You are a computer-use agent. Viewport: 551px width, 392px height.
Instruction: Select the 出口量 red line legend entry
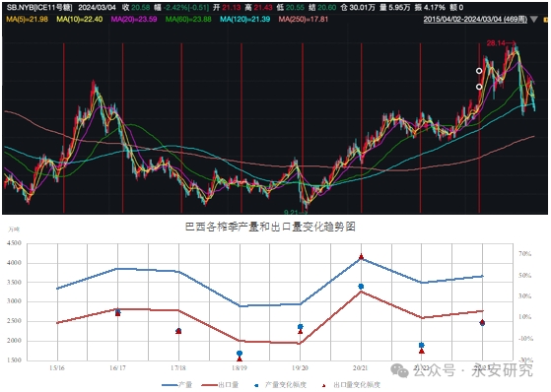point(220,385)
